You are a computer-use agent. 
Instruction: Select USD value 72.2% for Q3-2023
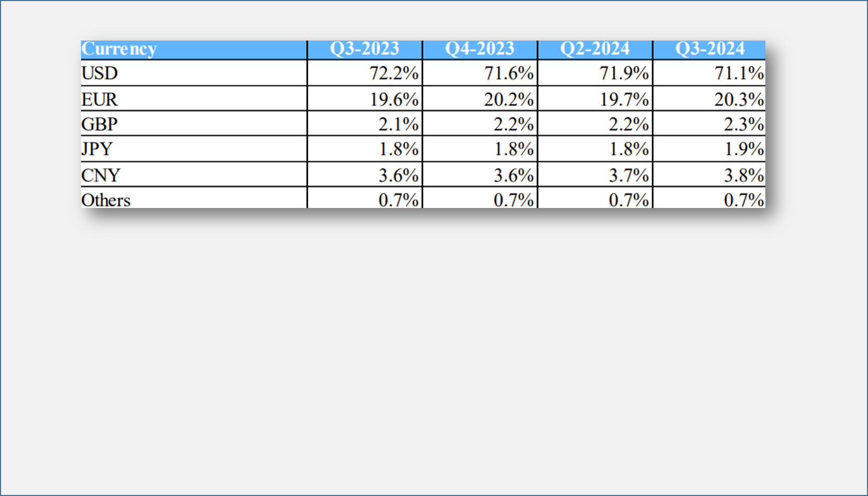point(394,73)
